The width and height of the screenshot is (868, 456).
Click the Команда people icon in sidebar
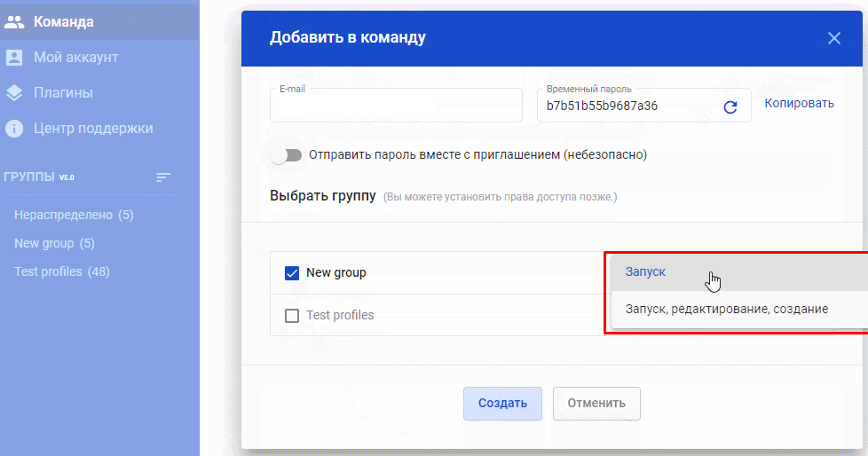point(14,22)
